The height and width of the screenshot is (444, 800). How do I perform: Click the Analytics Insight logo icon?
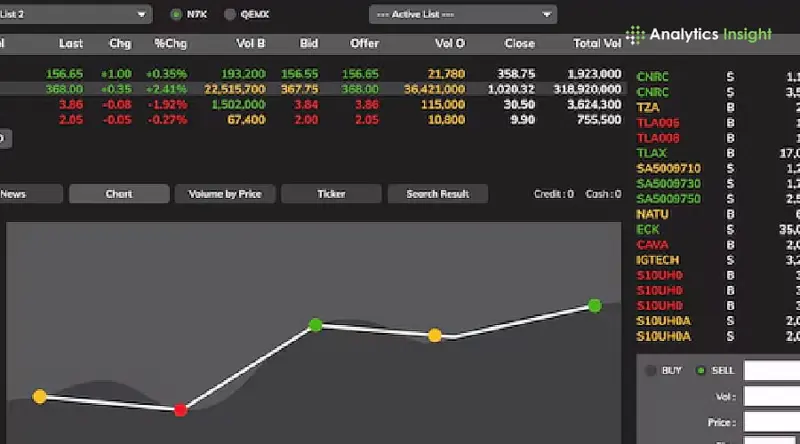(x=634, y=34)
